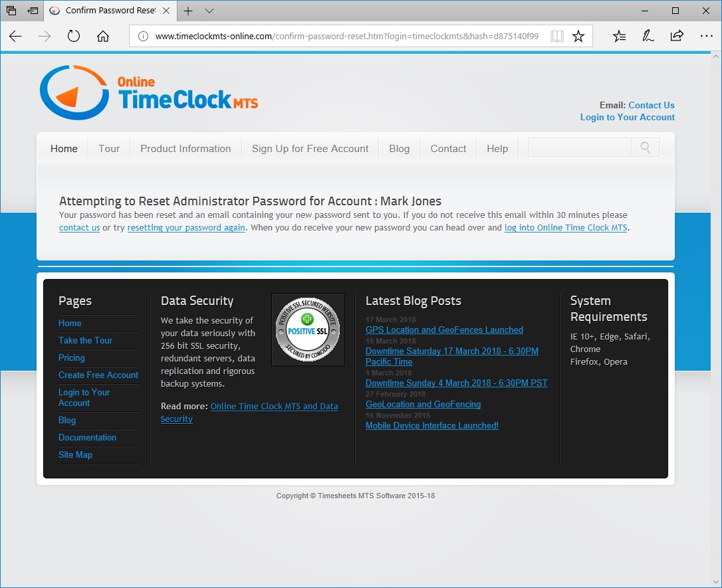
Task: Add page to favorites star icon
Action: point(578,37)
